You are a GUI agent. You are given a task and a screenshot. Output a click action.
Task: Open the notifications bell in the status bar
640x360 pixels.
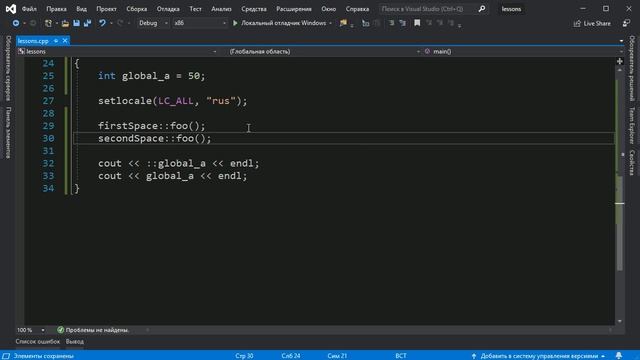pos(619,356)
